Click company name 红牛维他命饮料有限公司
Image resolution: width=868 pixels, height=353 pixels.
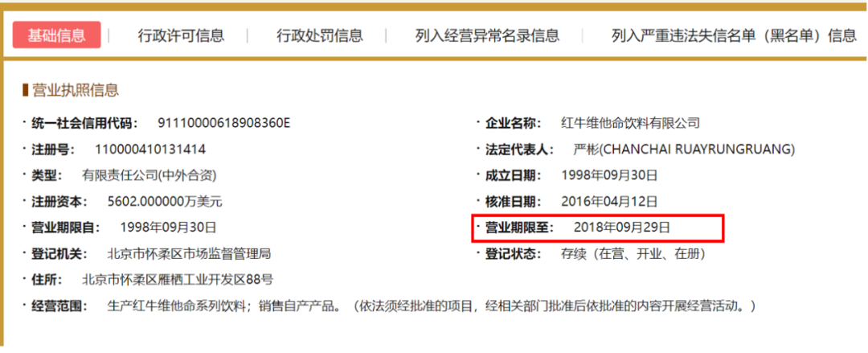[631, 123]
